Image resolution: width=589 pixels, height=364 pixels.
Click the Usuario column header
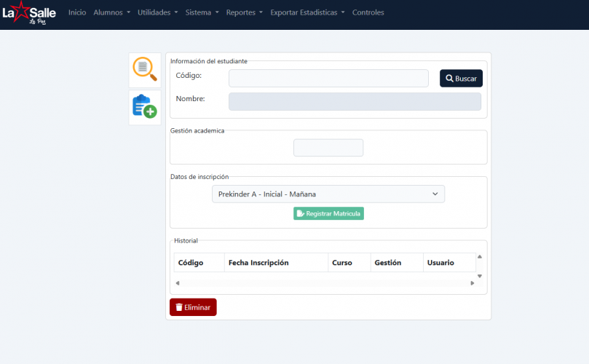point(449,263)
